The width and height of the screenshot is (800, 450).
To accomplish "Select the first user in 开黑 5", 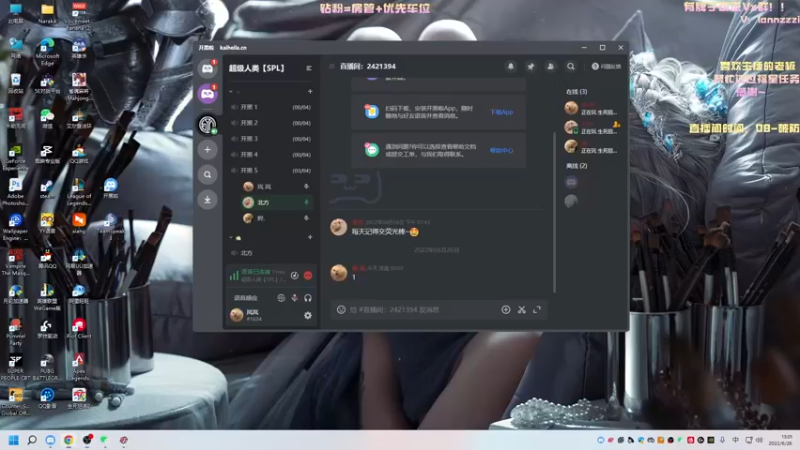I will coord(277,187).
